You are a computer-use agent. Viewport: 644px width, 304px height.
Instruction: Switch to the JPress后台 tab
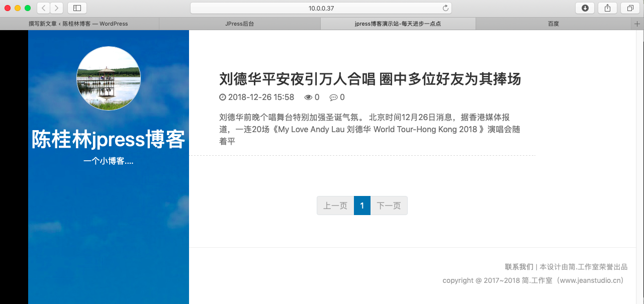(x=239, y=24)
